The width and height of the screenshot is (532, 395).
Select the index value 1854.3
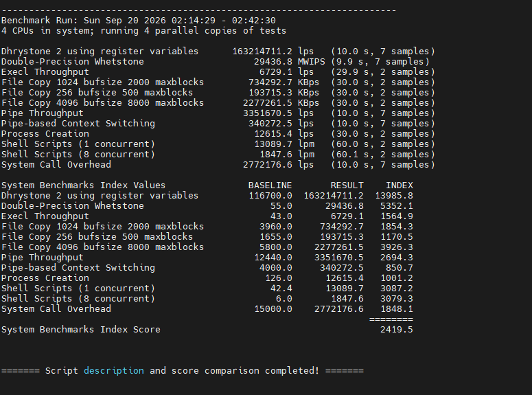pyautogui.click(x=397, y=227)
